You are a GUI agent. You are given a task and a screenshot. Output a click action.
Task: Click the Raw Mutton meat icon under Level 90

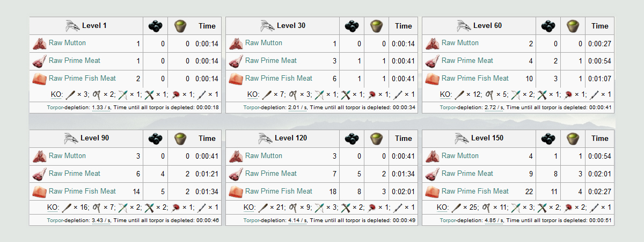[40, 156]
